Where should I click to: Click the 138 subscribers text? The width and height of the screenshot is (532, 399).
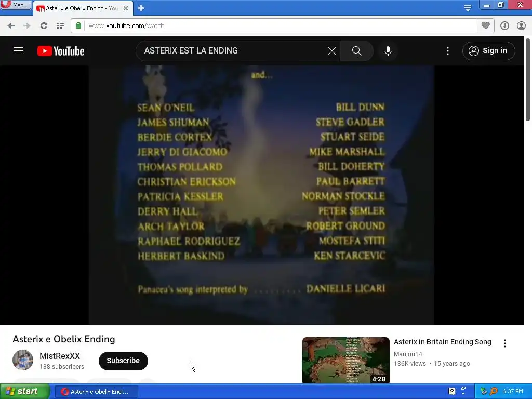tap(62, 367)
